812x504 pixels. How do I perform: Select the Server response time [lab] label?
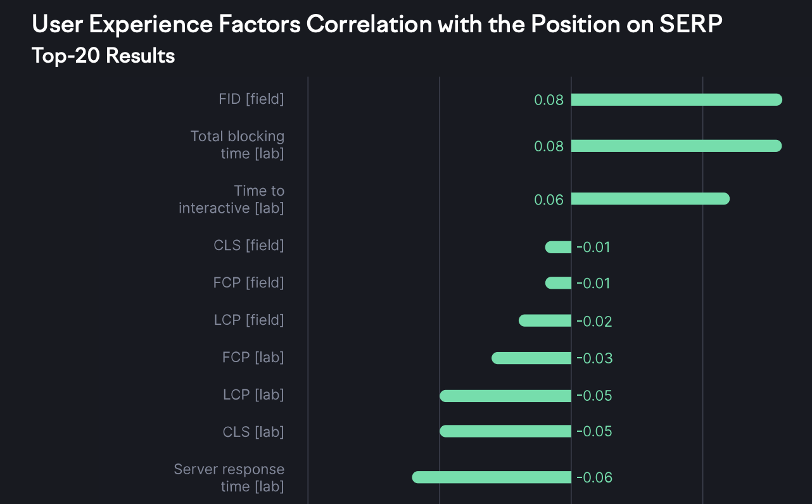tap(229, 477)
